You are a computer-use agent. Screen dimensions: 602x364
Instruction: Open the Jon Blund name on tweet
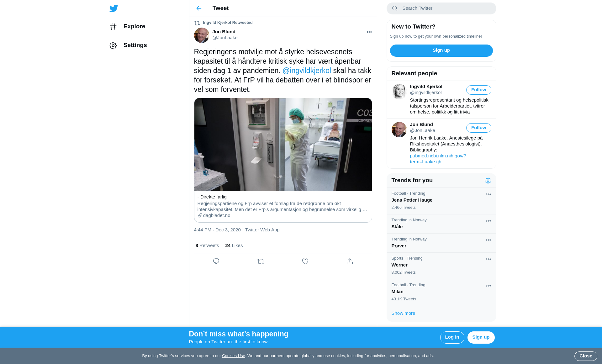click(x=224, y=32)
